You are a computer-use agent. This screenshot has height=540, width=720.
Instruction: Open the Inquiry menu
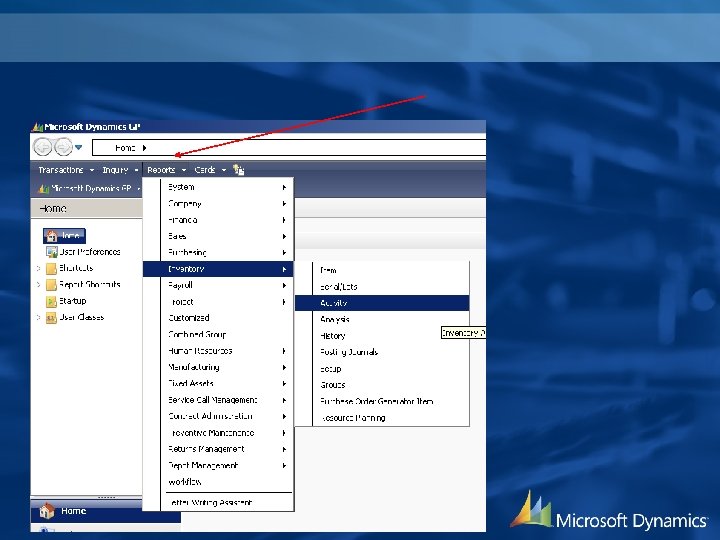coord(120,170)
